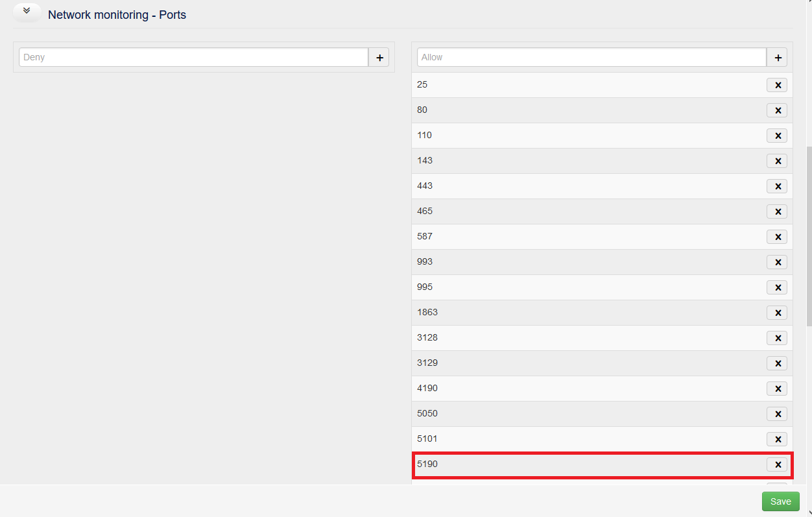The image size is (812, 517).
Task: Click the vertical page scrollbar
Action: coord(808,234)
